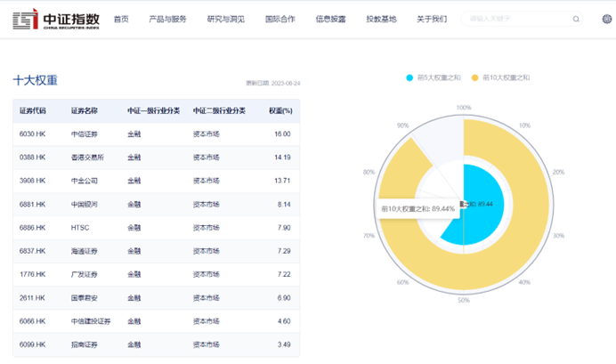Click the 权重(%) column header

[x=280, y=111]
